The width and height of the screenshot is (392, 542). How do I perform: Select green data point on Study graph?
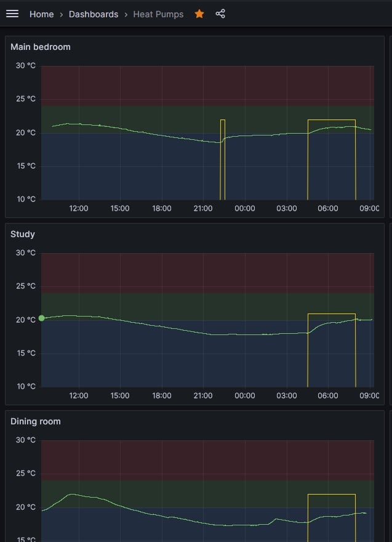41,318
